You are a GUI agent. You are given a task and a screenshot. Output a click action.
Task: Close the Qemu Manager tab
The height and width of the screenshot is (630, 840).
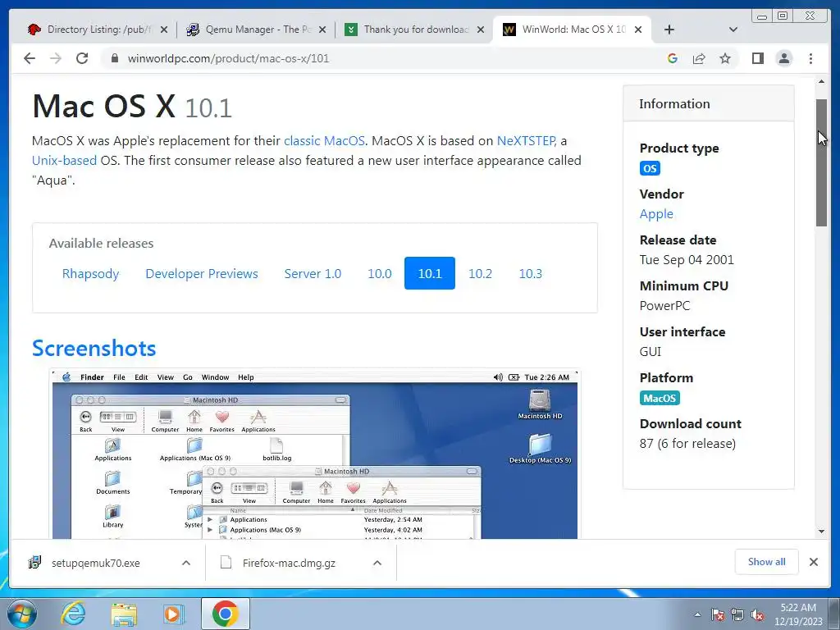click(322, 30)
